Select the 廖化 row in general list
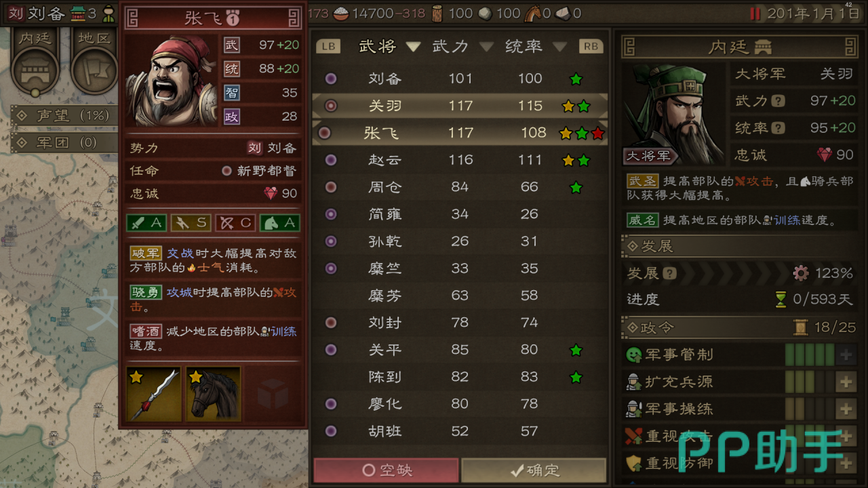 pyautogui.click(x=460, y=404)
